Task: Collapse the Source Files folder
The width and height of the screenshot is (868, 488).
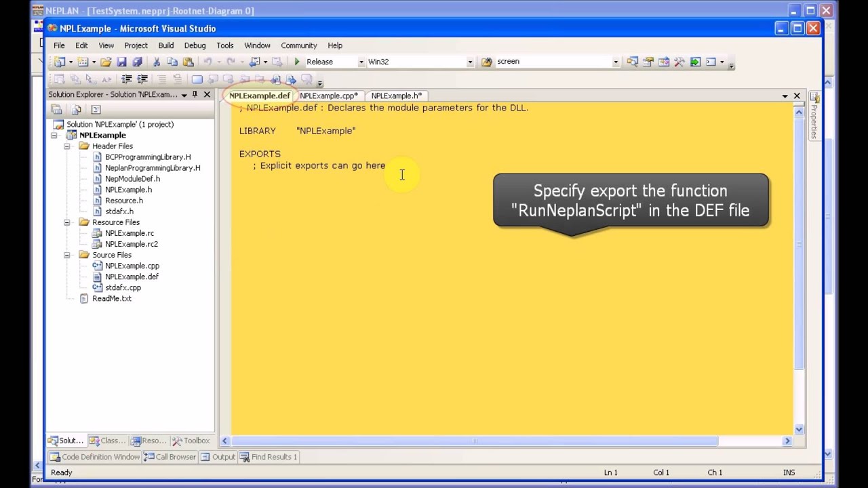Action: pos(66,255)
